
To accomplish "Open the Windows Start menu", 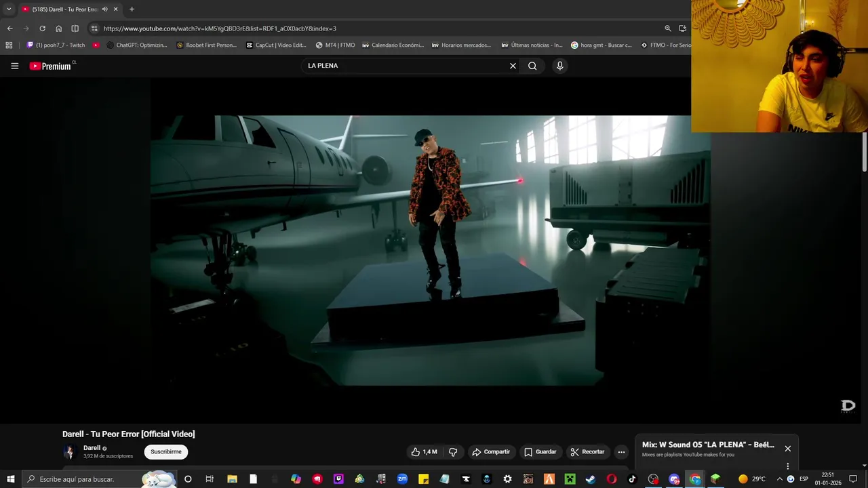I will (10, 479).
